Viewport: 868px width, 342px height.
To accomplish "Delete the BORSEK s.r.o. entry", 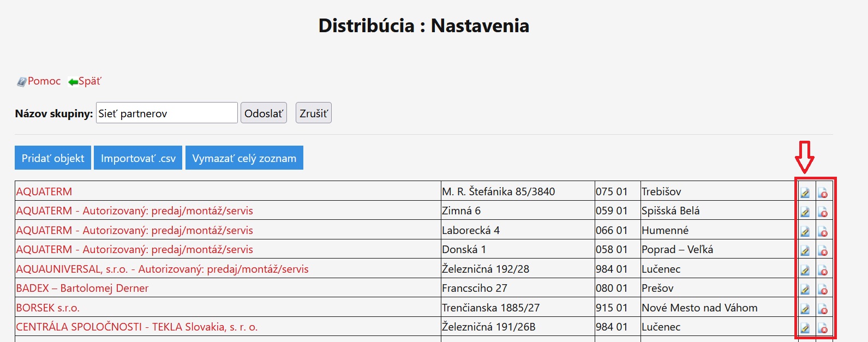I will pos(823,309).
